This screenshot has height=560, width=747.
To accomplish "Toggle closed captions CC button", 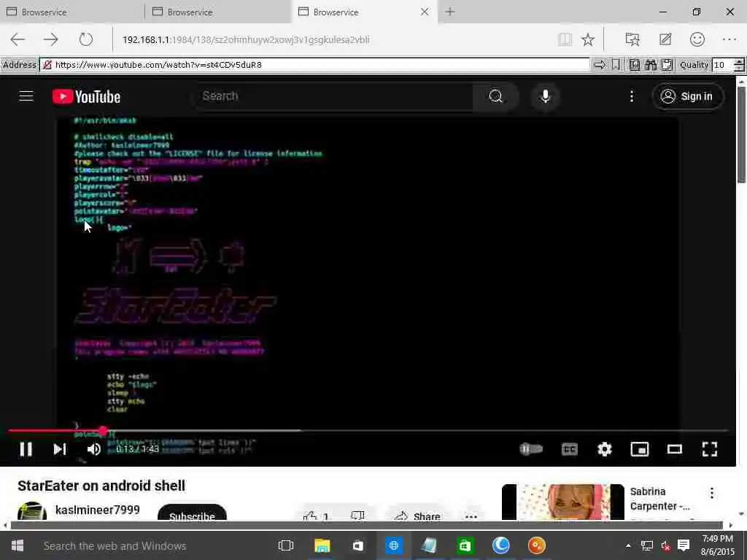I will [569, 449].
